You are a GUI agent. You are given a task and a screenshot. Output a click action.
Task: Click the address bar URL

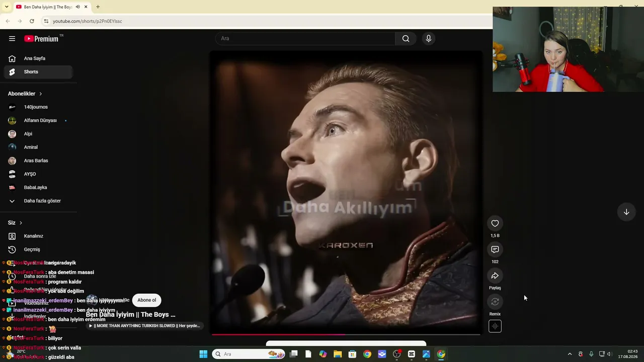(88, 21)
